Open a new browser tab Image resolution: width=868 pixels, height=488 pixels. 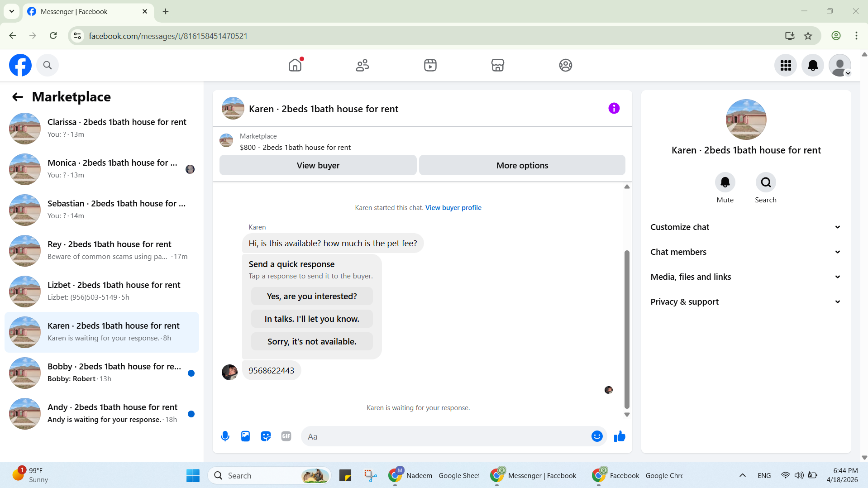point(166,11)
